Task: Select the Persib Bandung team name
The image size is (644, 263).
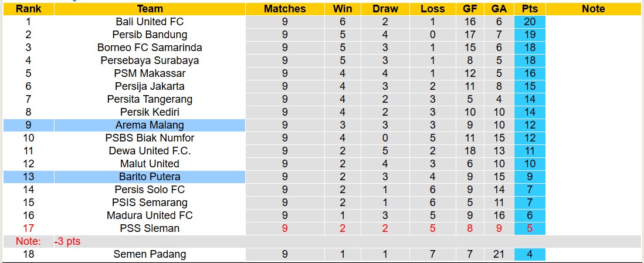Action: (x=150, y=35)
